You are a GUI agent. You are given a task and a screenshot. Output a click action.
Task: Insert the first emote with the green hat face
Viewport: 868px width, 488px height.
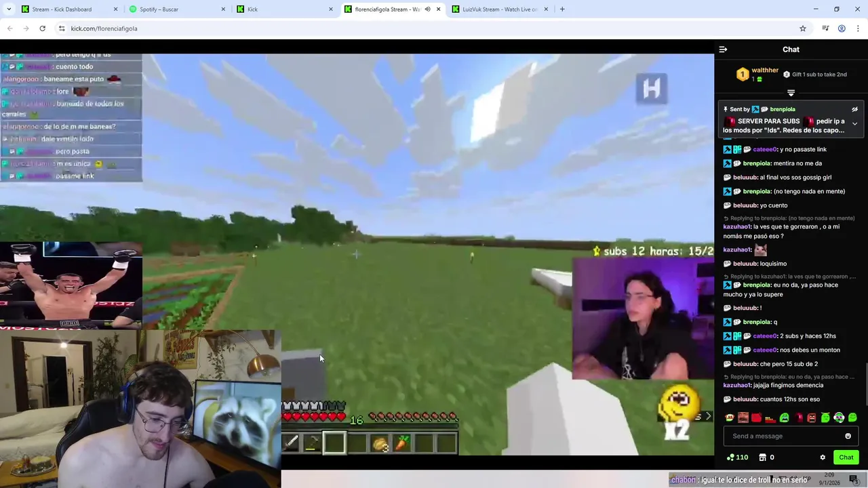click(x=729, y=418)
